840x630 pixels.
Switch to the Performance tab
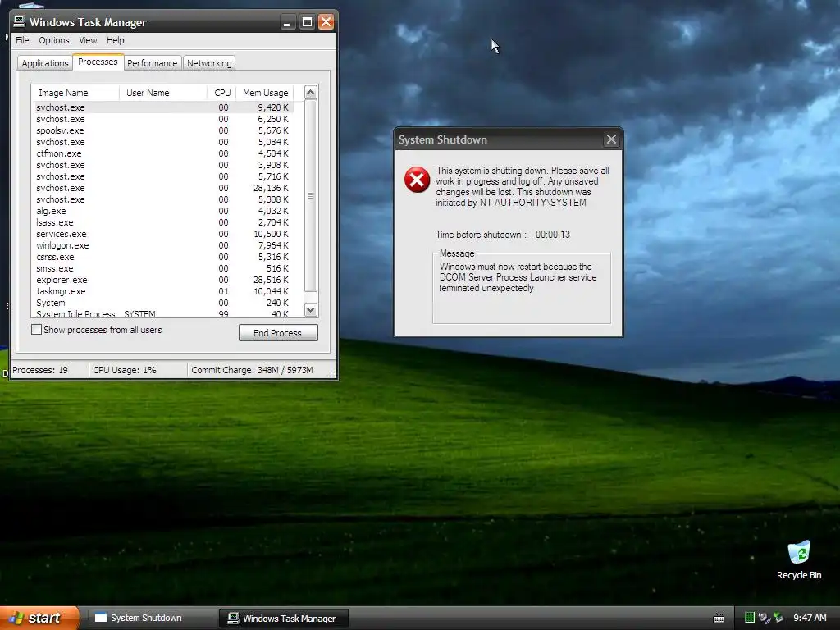[152, 63]
